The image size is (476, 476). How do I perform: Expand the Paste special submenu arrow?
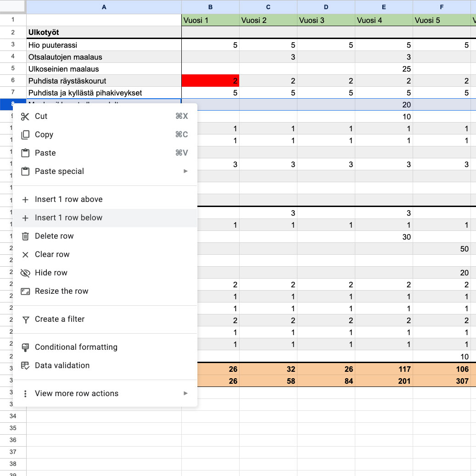pyautogui.click(x=185, y=171)
